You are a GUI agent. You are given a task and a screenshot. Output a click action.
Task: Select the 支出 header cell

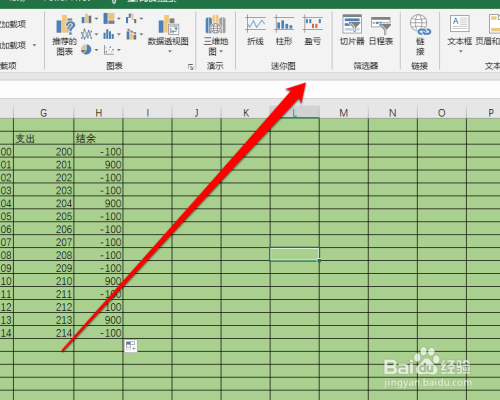[43, 138]
